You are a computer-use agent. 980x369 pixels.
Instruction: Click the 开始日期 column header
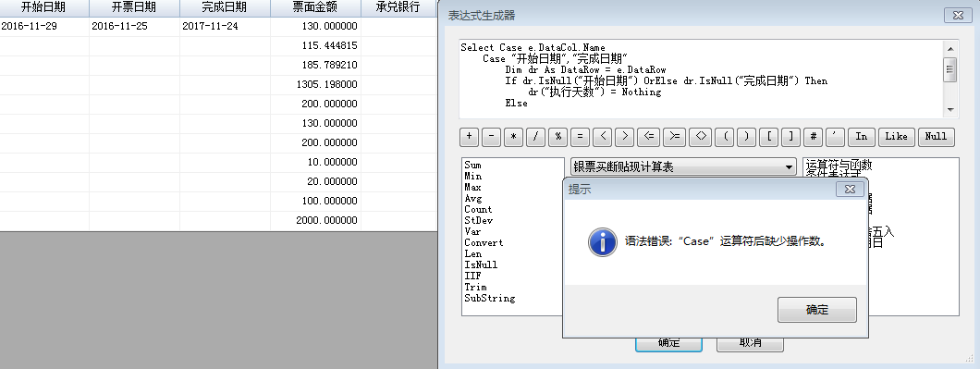point(43,7)
